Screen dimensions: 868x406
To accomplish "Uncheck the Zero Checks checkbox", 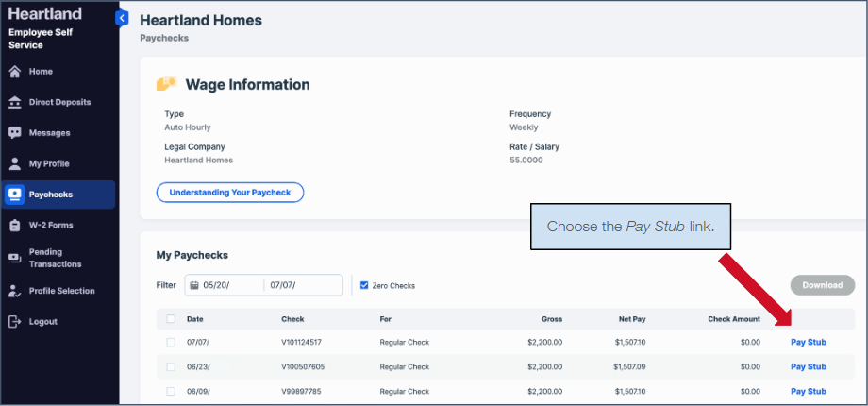I will pyautogui.click(x=364, y=285).
